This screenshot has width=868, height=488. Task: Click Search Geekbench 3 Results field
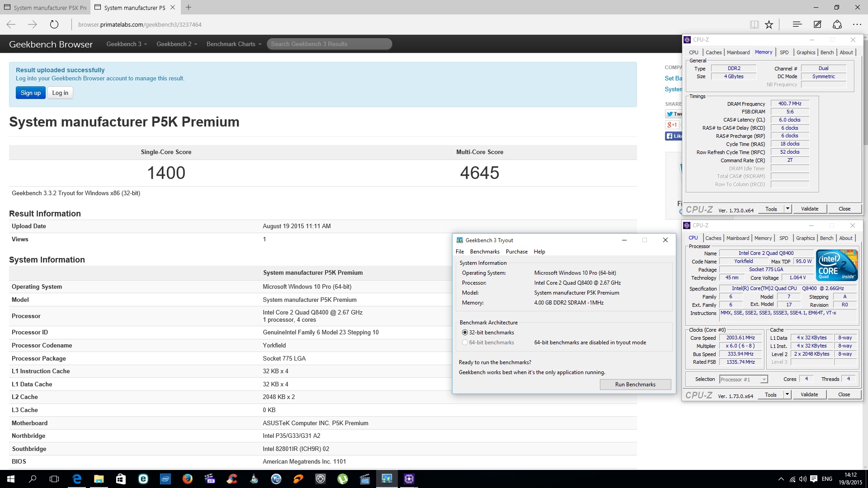click(x=329, y=44)
